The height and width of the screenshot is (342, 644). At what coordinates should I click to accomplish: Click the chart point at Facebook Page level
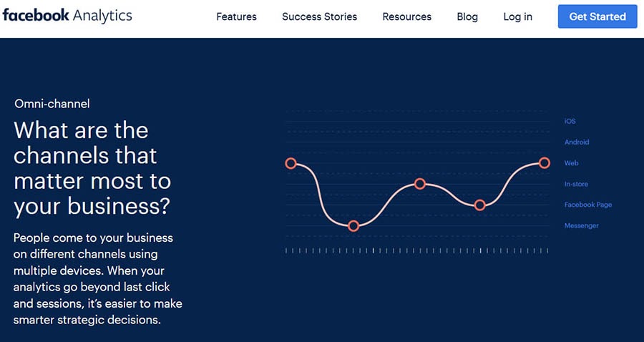479,205
